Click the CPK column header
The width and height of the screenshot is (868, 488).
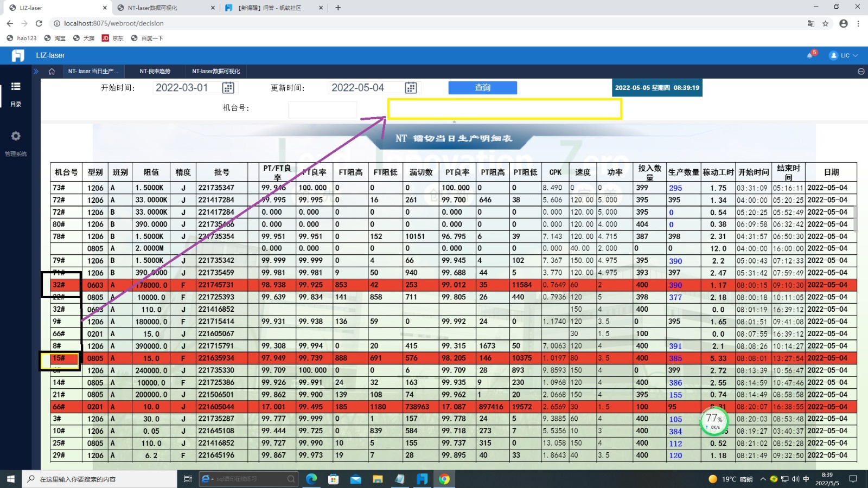point(555,172)
